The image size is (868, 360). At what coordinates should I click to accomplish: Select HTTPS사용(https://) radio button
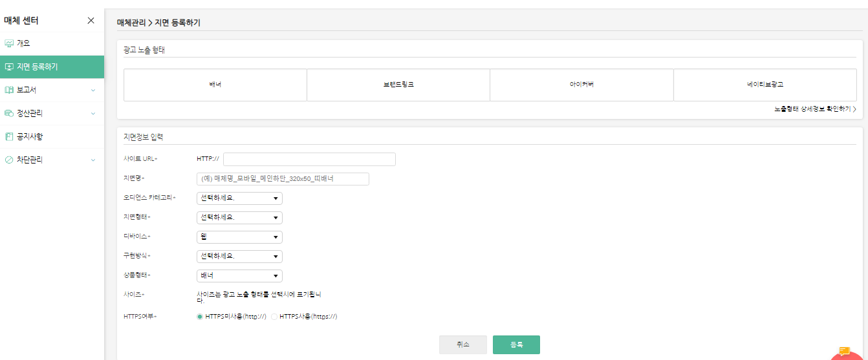(x=274, y=317)
